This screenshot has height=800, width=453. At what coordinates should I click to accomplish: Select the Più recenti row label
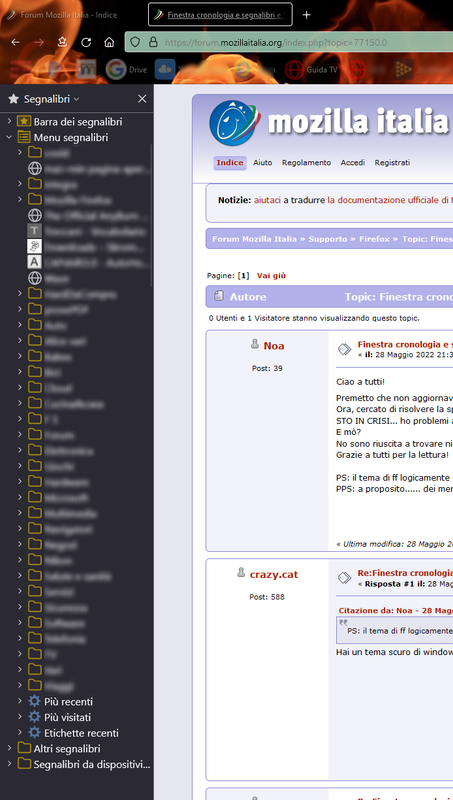68,701
